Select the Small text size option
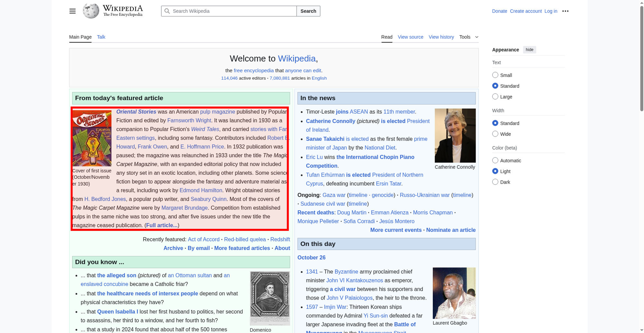644x333 pixels. (x=495, y=75)
